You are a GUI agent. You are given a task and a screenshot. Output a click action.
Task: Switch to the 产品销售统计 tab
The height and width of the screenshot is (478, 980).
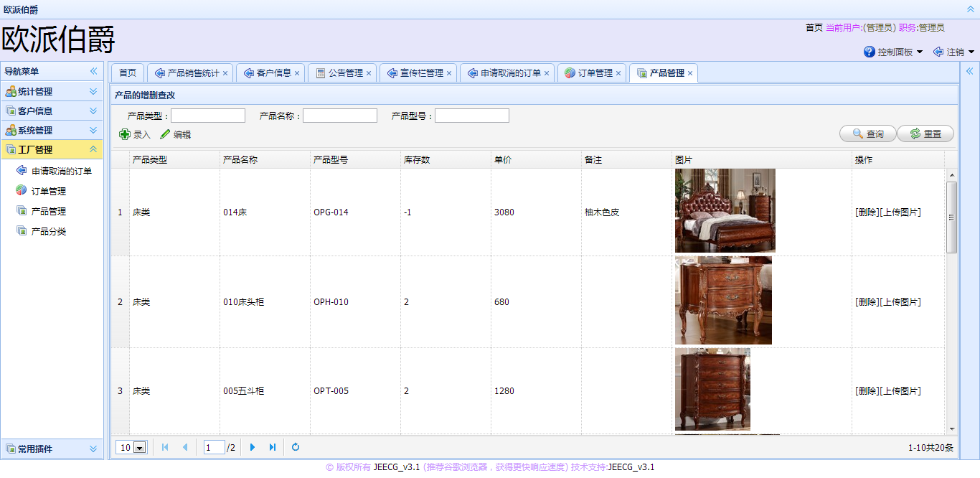(x=193, y=73)
